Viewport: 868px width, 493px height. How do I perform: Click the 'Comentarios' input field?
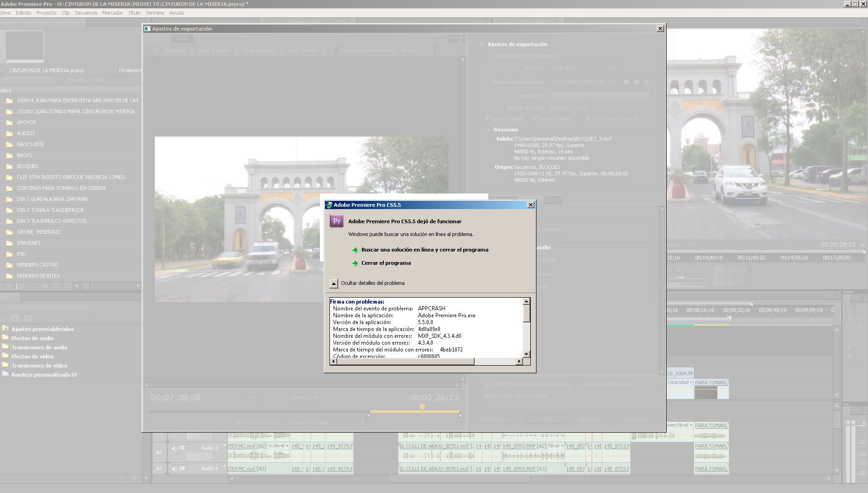tap(600, 95)
